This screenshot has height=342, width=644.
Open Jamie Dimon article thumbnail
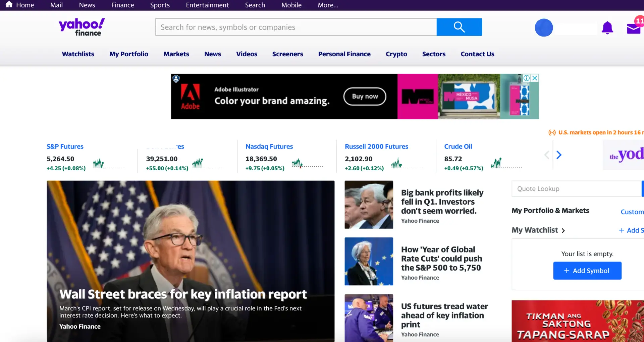(369, 205)
